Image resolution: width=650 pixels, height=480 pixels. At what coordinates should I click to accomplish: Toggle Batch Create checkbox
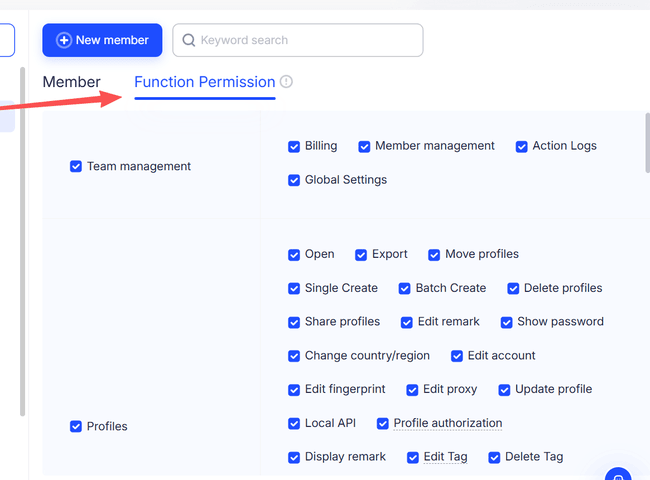[405, 288]
